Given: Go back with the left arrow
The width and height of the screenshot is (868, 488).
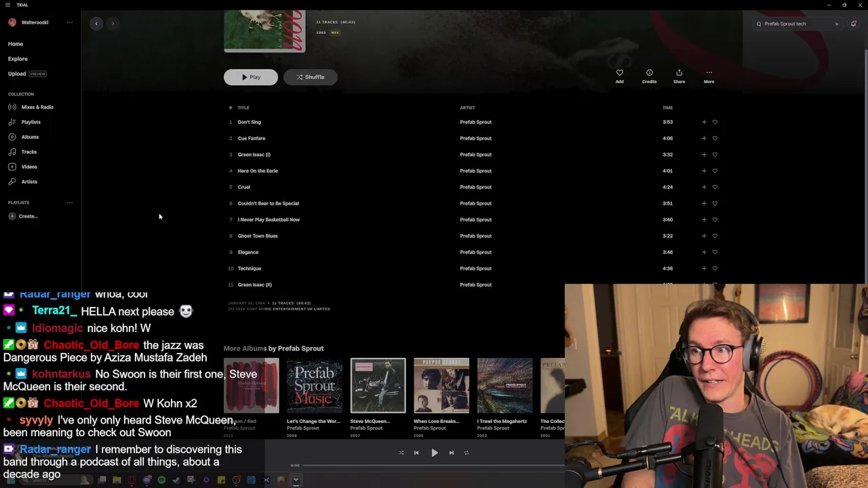Looking at the screenshot, I should (x=96, y=24).
